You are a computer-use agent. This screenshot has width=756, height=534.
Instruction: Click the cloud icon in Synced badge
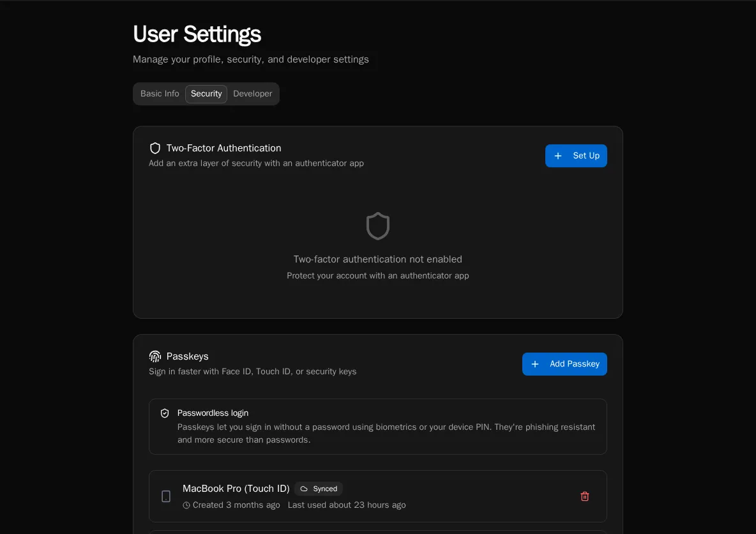pos(304,489)
